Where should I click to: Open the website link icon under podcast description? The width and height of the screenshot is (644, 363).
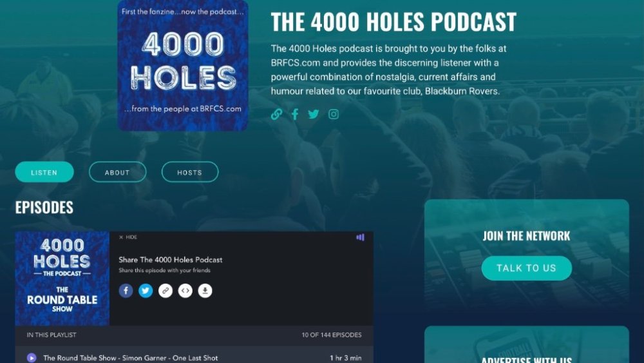(x=276, y=114)
